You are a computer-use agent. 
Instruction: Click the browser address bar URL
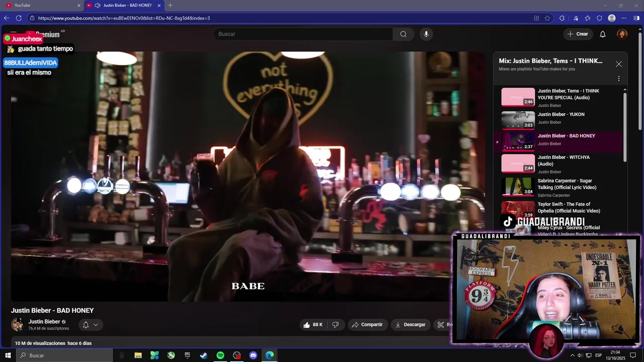pyautogui.click(x=124, y=18)
